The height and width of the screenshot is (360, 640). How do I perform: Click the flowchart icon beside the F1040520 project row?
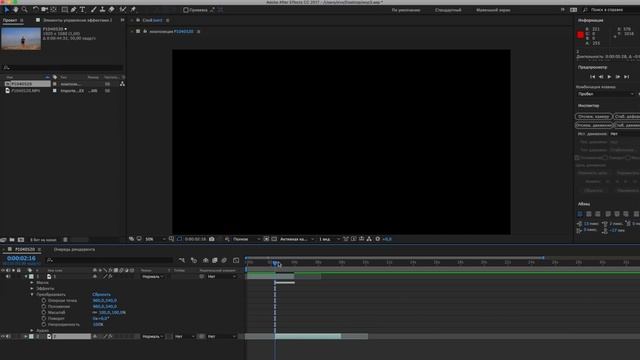pyautogui.click(x=122, y=84)
